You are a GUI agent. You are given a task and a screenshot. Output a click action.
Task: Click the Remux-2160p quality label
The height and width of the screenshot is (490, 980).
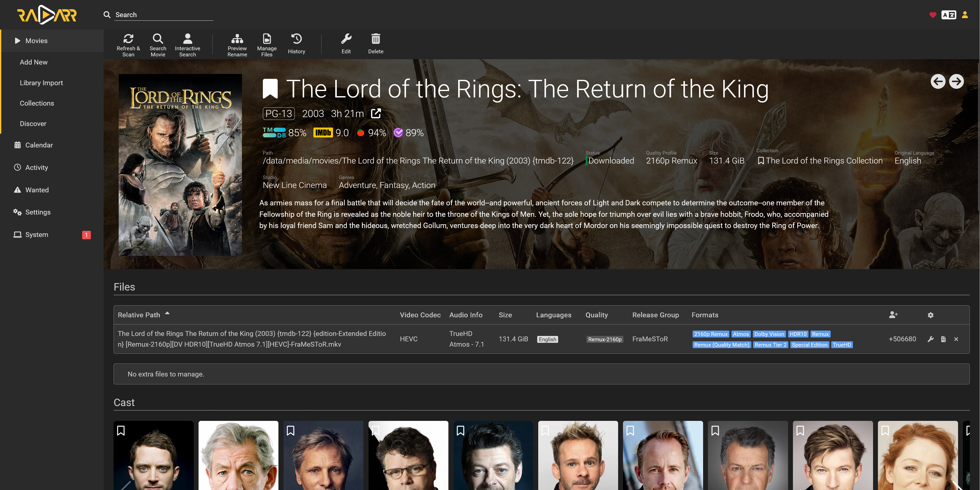605,340
